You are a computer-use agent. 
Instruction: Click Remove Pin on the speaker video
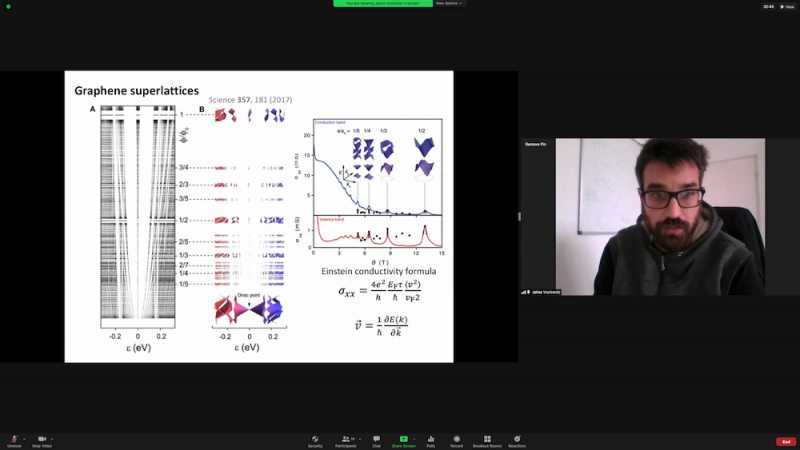535,144
